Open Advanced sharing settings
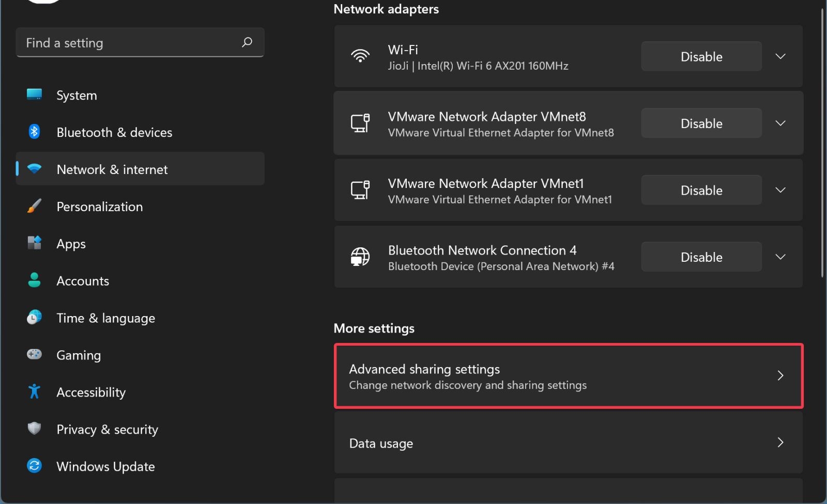This screenshot has height=504, width=827. (569, 376)
